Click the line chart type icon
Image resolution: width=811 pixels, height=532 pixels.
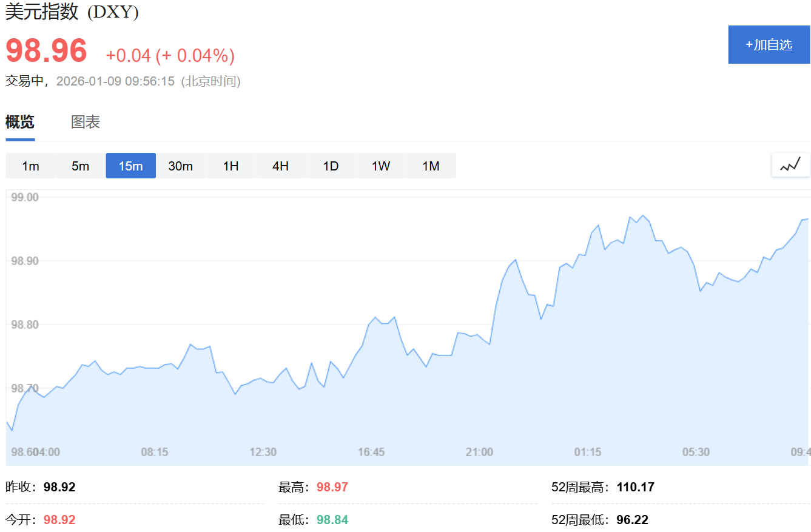click(790, 165)
